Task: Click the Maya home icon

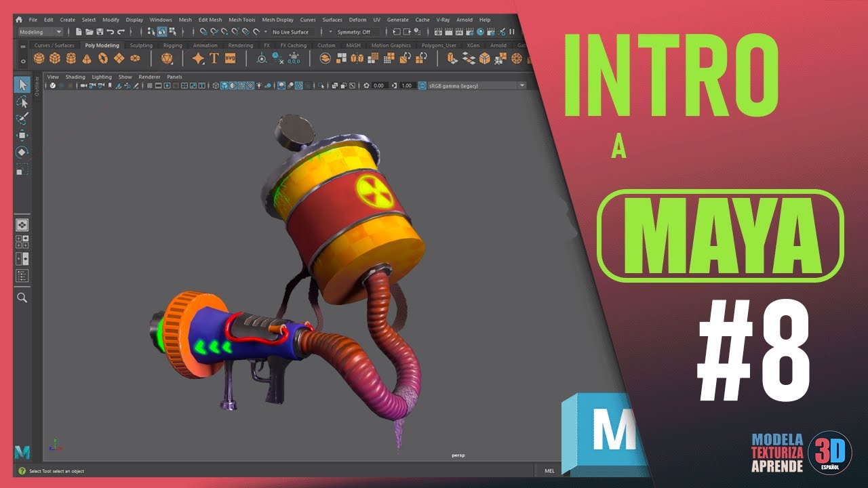Action: (x=19, y=20)
